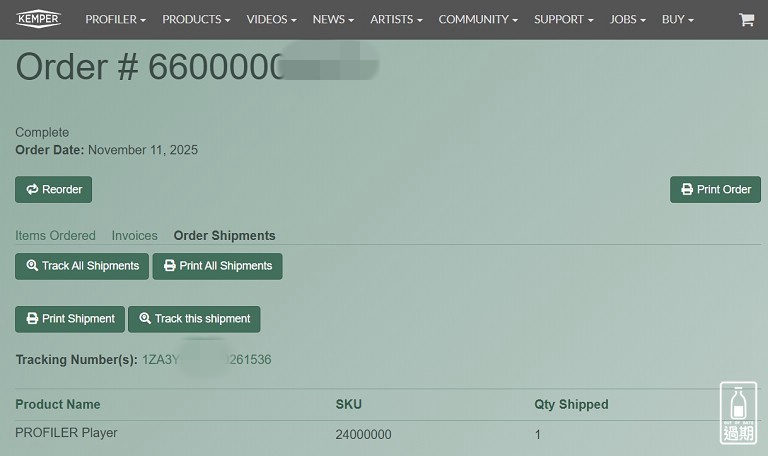This screenshot has width=768, height=456.
Task: Click Track this shipment button
Action: pos(194,319)
